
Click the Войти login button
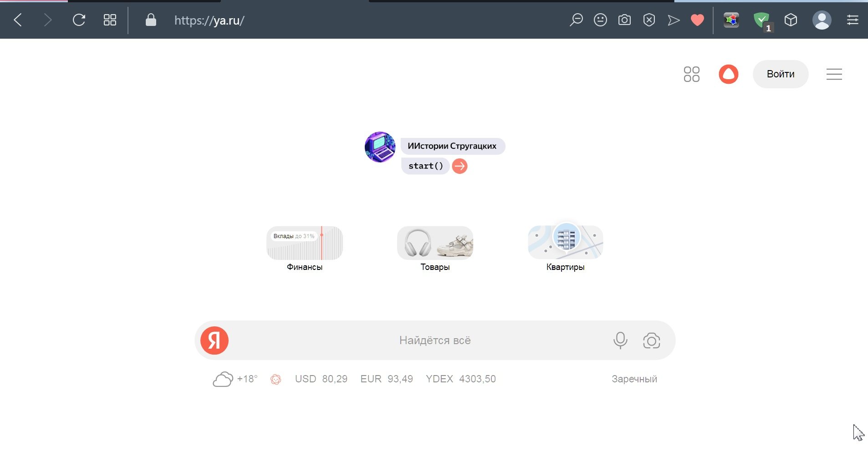(x=780, y=74)
